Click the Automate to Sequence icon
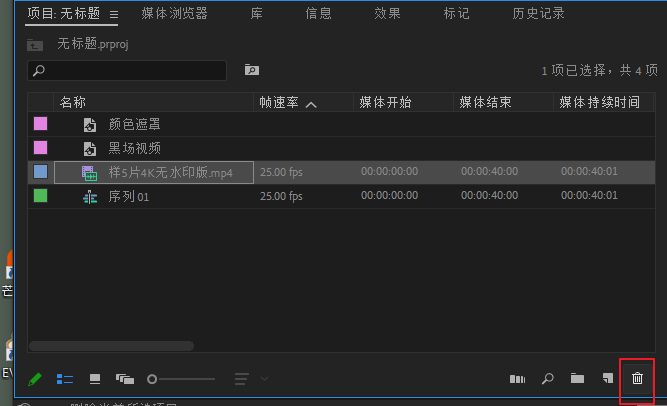 (x=517, y=379)
